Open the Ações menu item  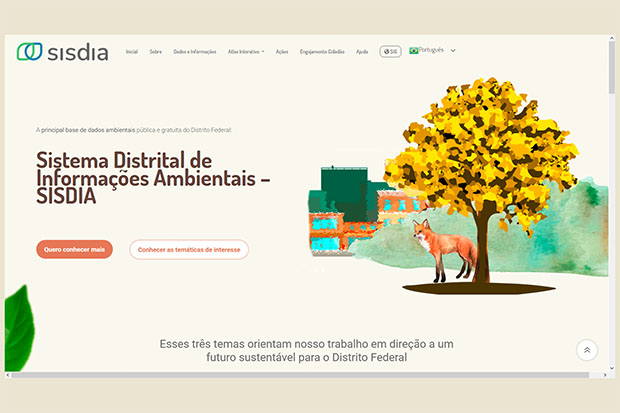coord(282,51)
